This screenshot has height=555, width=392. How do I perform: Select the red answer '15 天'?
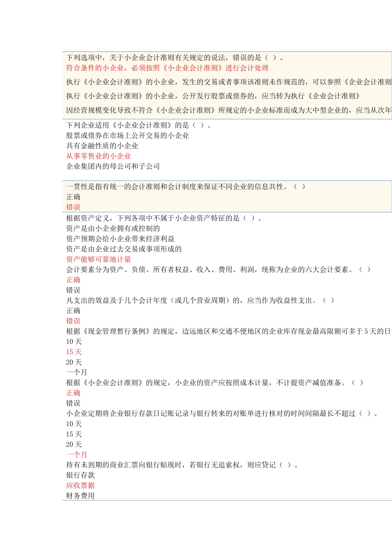click(74, 352)
